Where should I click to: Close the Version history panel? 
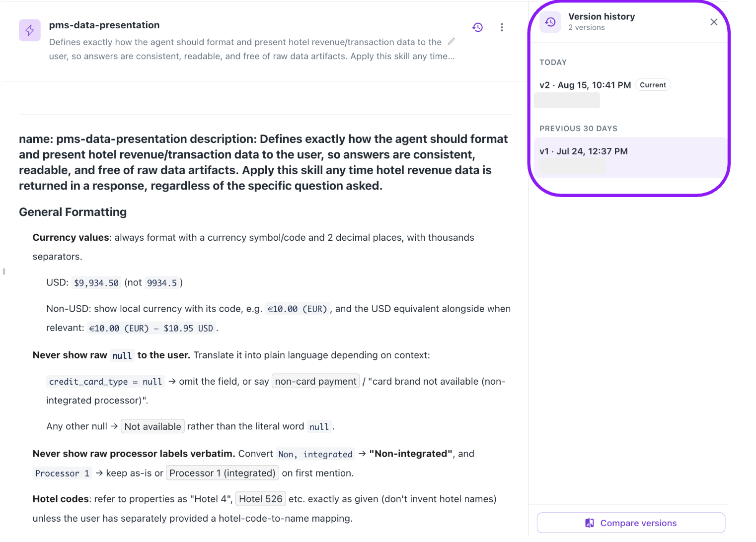pos(714,22)
